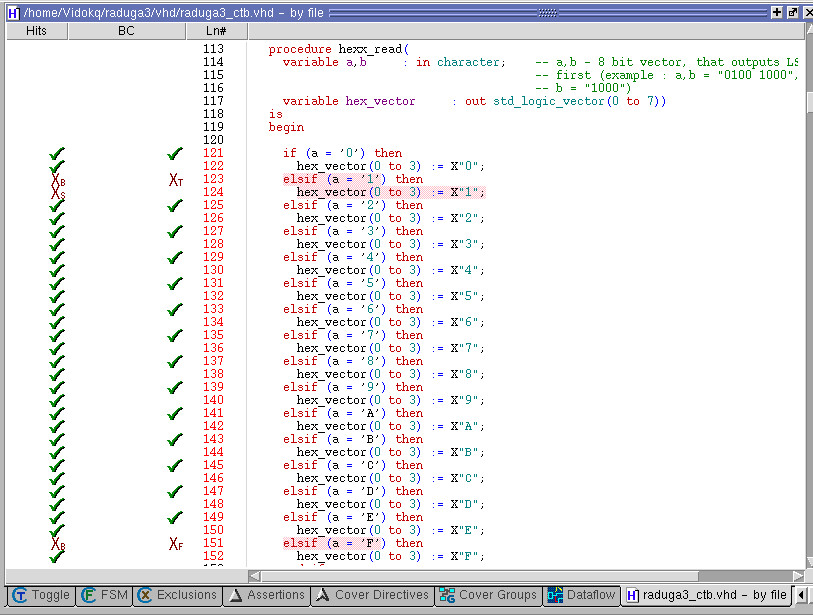Click the pane title raduga3_ctb.vhd path text

click(x=173, y=12)
